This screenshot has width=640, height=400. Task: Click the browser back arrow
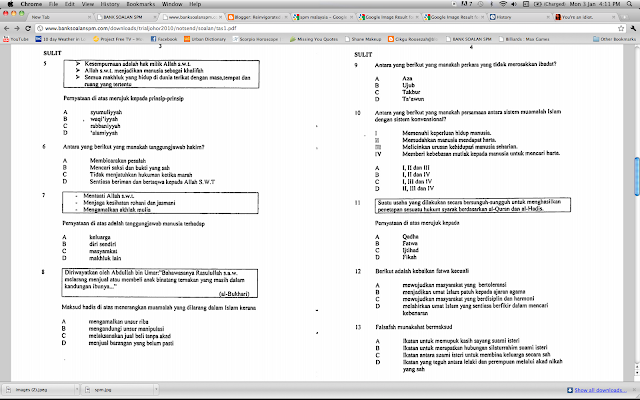pos(6,29)
